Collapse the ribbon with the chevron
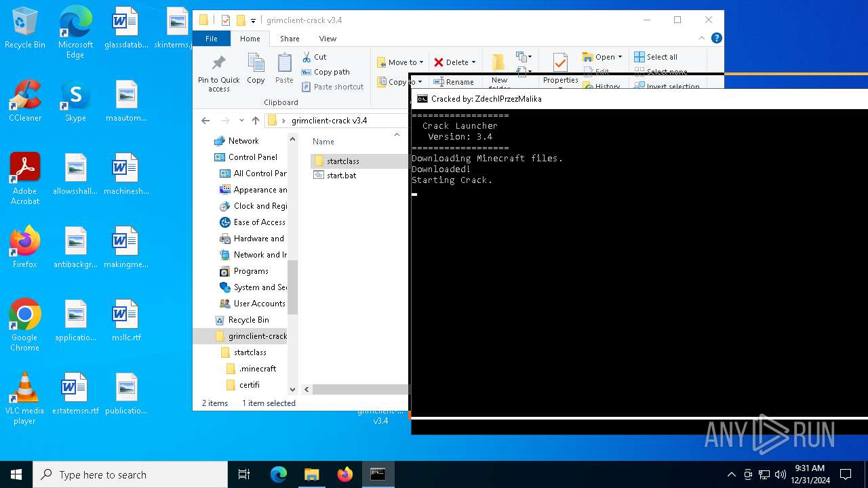This screenshot has height=488, width=868. [x=703, y=39]
